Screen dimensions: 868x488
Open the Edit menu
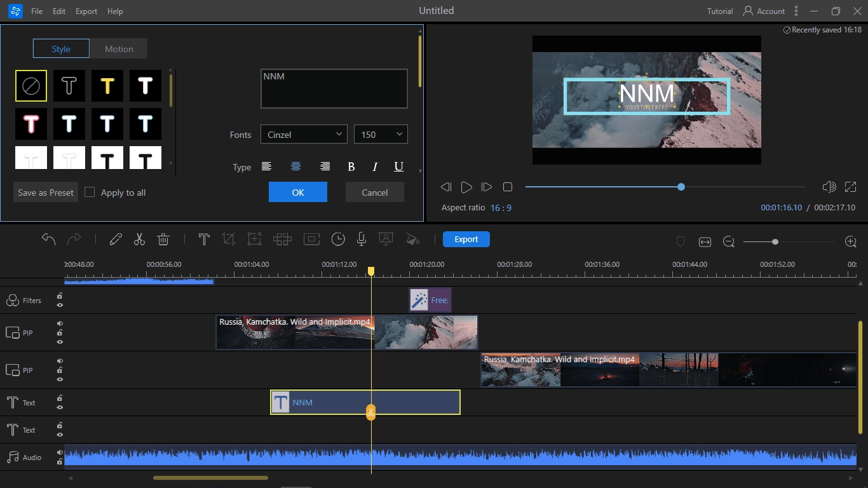59,11
